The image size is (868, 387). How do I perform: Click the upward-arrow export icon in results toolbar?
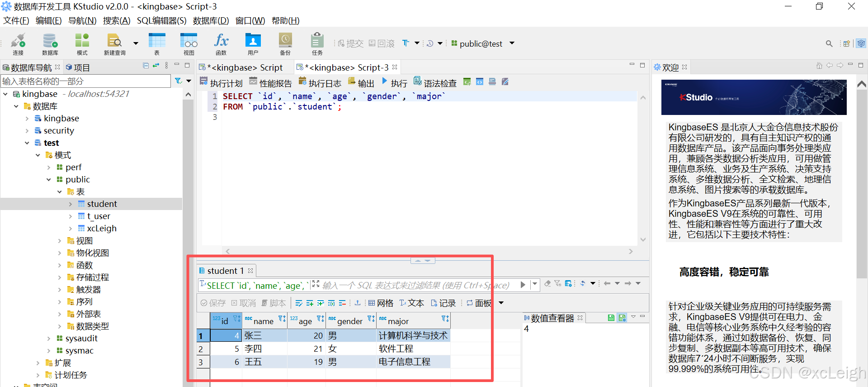[x=358, y=303]
